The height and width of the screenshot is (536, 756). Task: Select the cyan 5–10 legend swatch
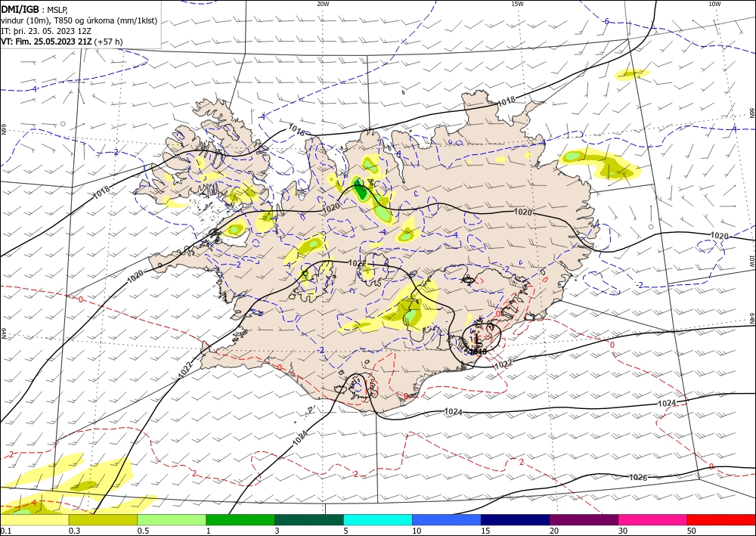pyautogui.click(x=378, y=519)
